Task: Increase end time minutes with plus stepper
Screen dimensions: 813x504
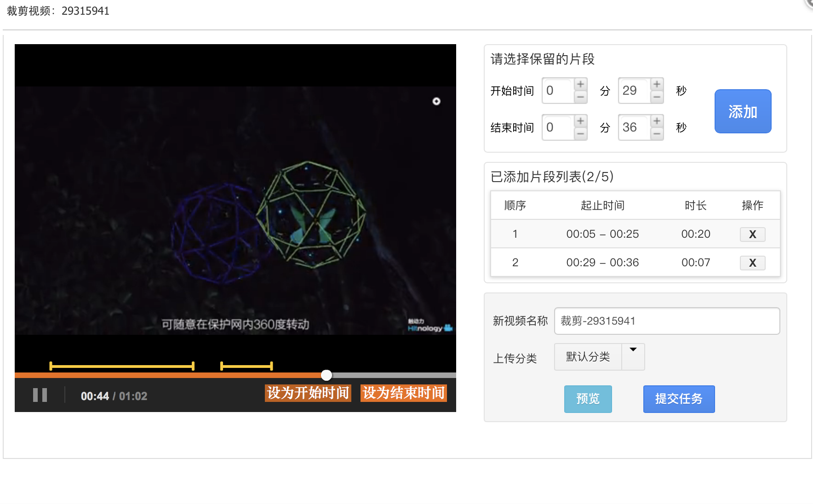Action: (581, 121)
